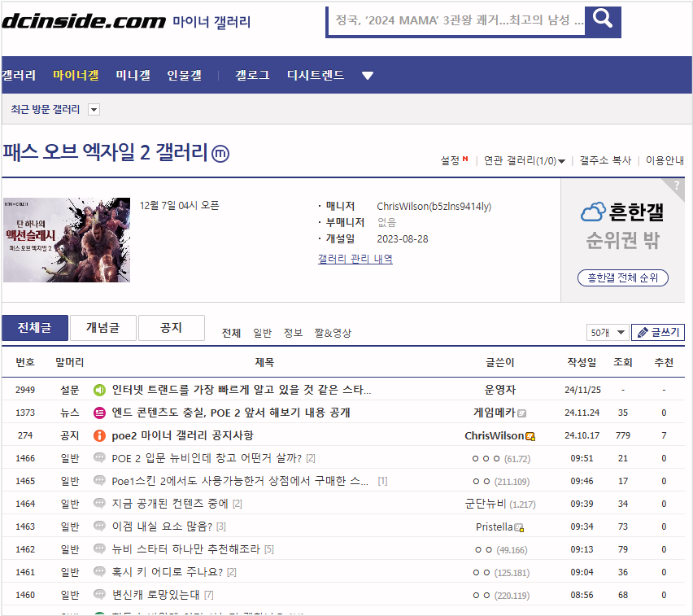Viewport: 693px width, 616px height.
Task: Filter posts by 일반 category
Action: click(x=263, y=333)
